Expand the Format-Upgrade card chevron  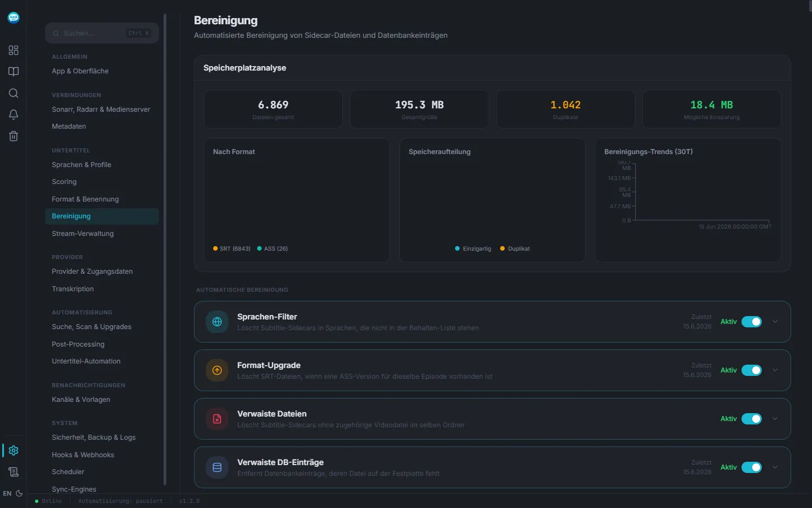tap(775, 370)
